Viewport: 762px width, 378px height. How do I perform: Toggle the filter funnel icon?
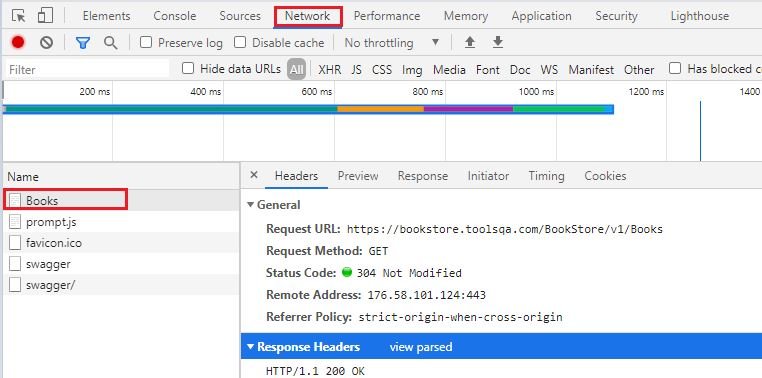click(x=83, y=43)
